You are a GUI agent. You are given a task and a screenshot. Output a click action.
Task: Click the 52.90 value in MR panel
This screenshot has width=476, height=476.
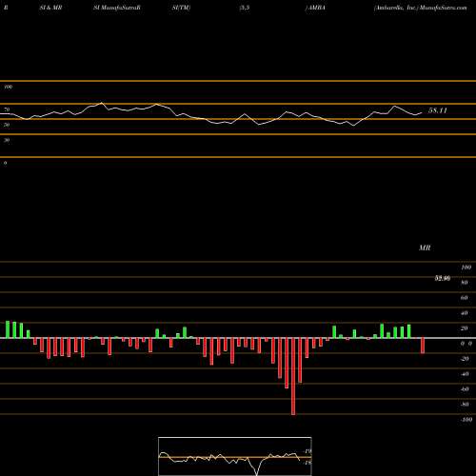(x=443, y=278)
